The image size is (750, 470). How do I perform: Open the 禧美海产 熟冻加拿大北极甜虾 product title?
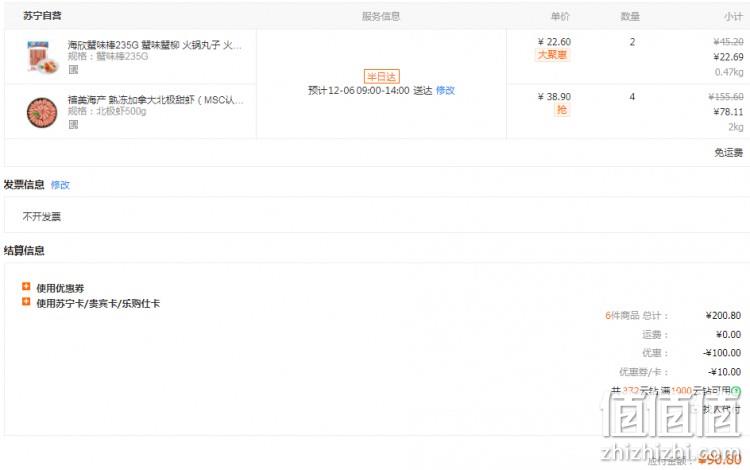pos(155,100)
